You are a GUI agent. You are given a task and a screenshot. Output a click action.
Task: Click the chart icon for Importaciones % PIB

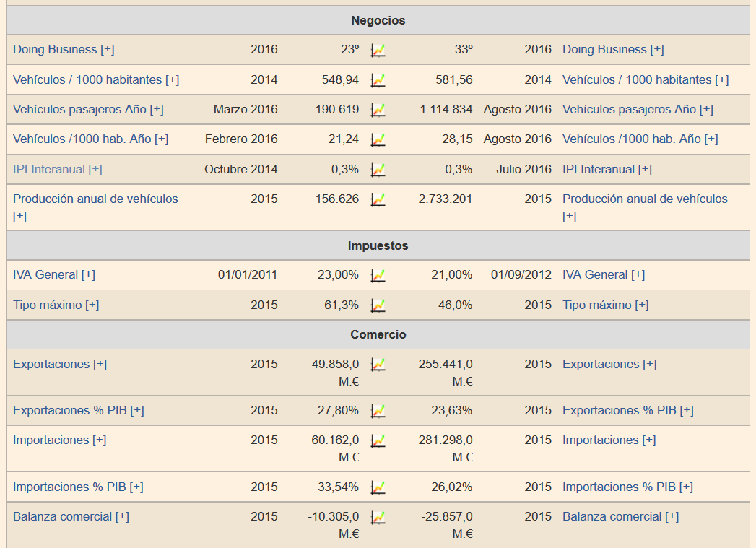(x=378, y=487)
